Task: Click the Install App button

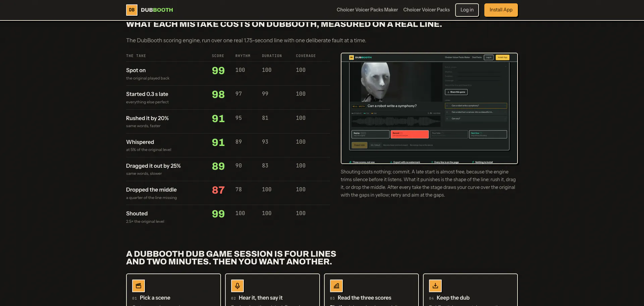Action: [x=501, y=10]
